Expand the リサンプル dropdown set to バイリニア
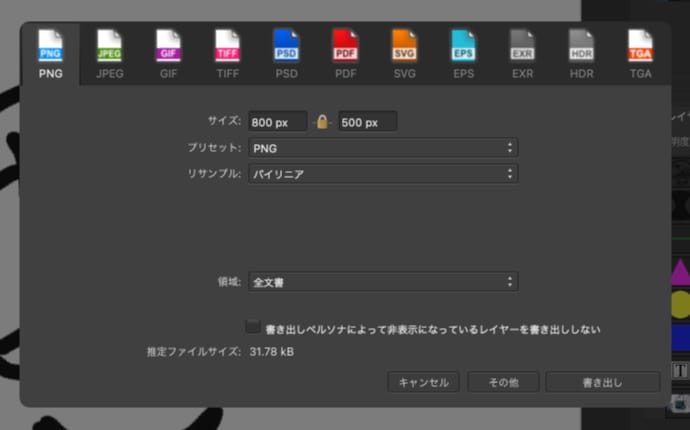The image size is (690, 430). point(382,174)
